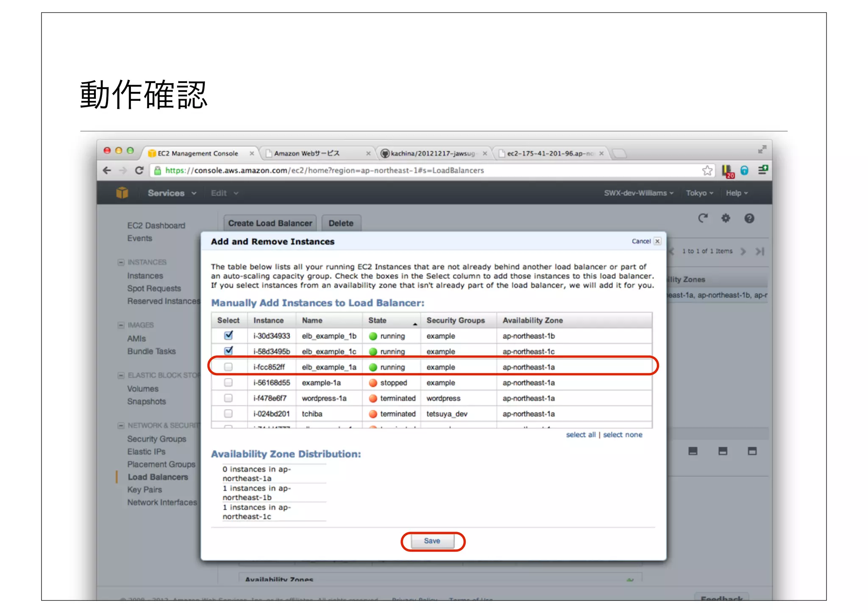
Task: Click the select none link
Action: (623, 435)
